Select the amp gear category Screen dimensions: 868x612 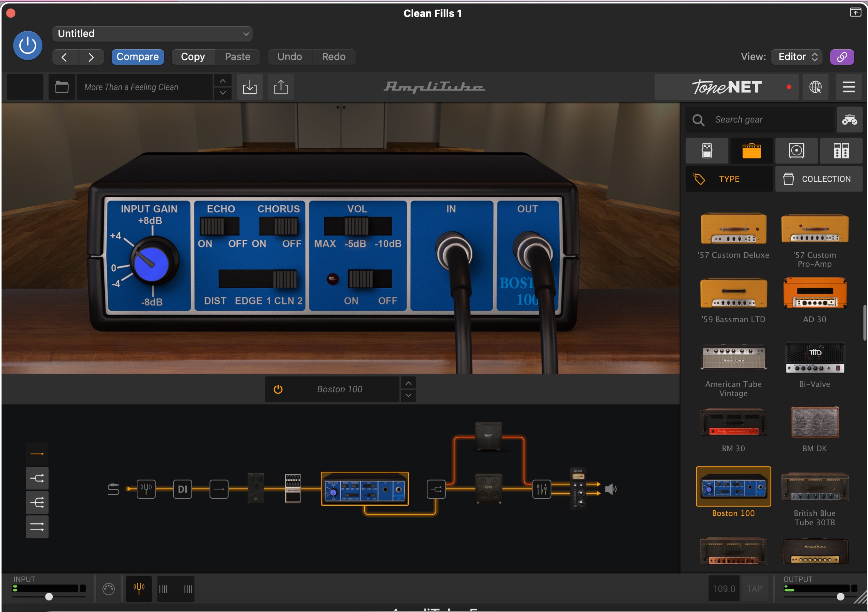tap(751, 151)
